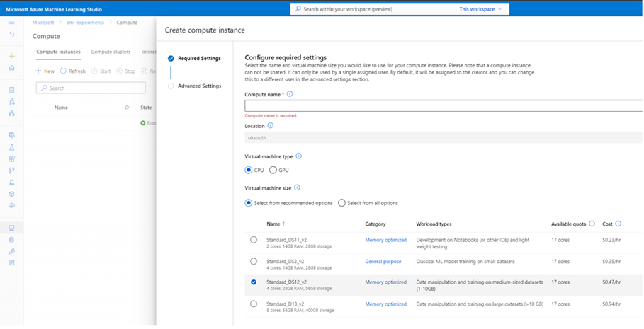
Task: Click info icon next to Virtual machine type
Action: coord(298,156)
